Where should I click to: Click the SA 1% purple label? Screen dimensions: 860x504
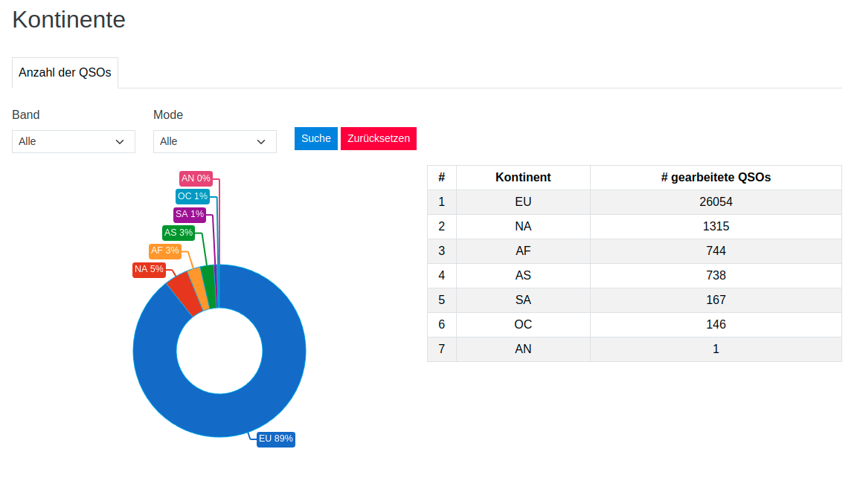[189, 214]
